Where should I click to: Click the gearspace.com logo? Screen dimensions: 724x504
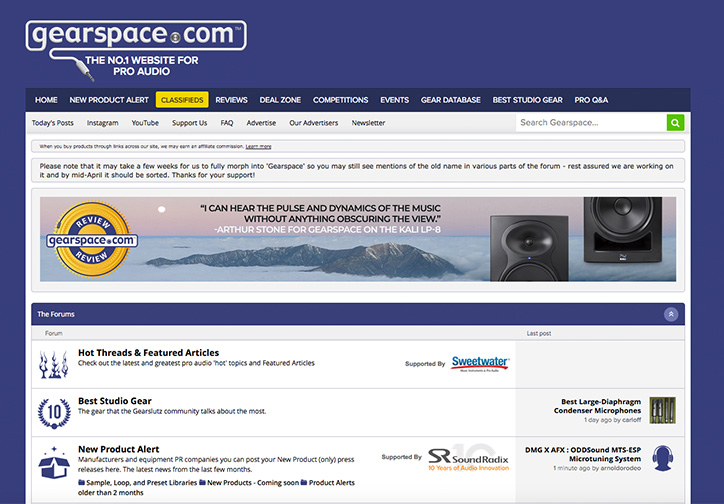click(x=136, y=50)
